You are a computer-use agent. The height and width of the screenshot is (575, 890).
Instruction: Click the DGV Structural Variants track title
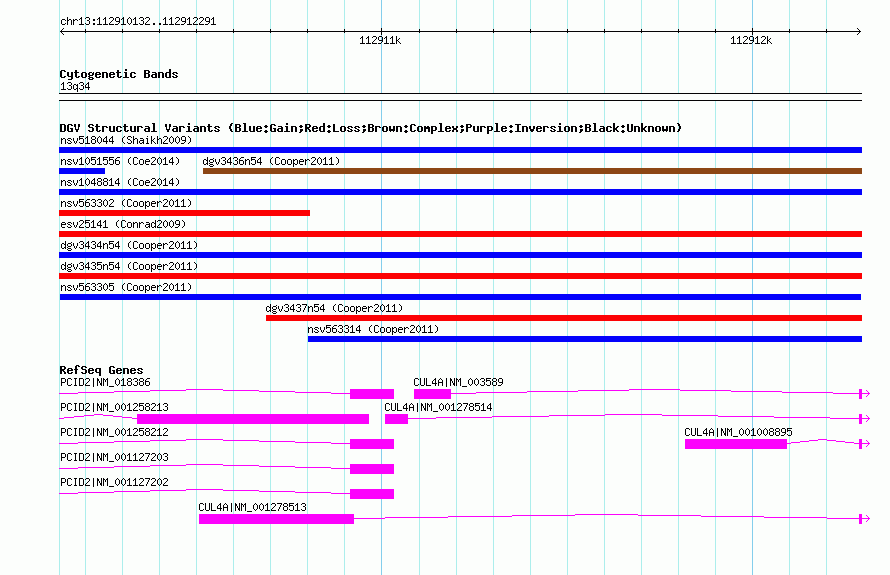(x=371, y=128)
